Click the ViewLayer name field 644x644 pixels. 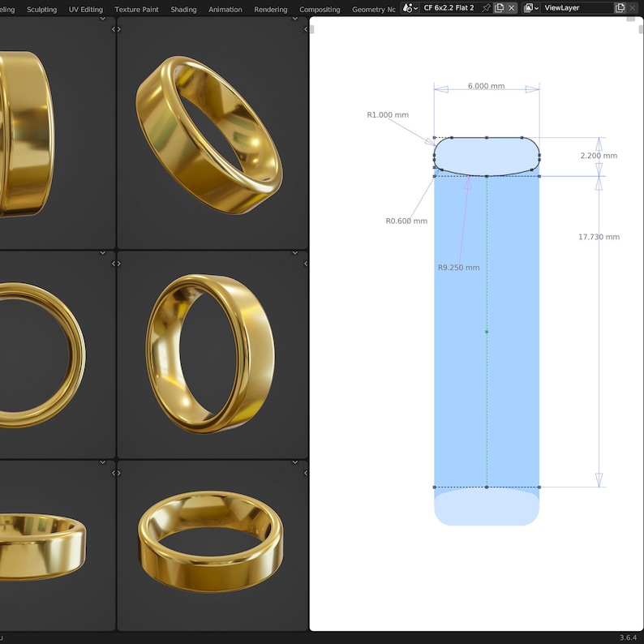(x=576, y=8)
